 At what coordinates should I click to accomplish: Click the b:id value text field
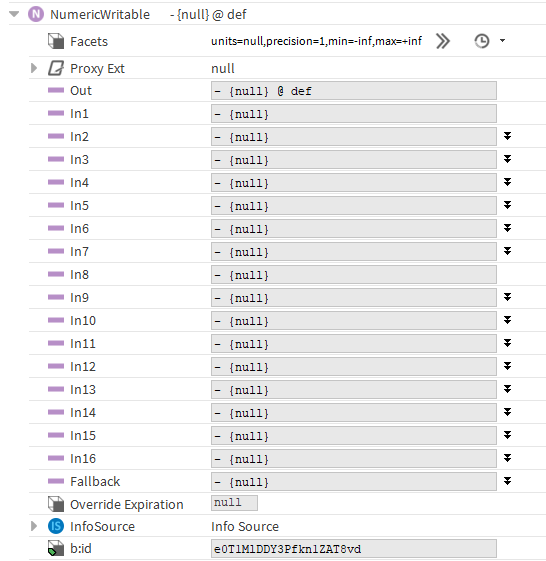tap(354, 549)
